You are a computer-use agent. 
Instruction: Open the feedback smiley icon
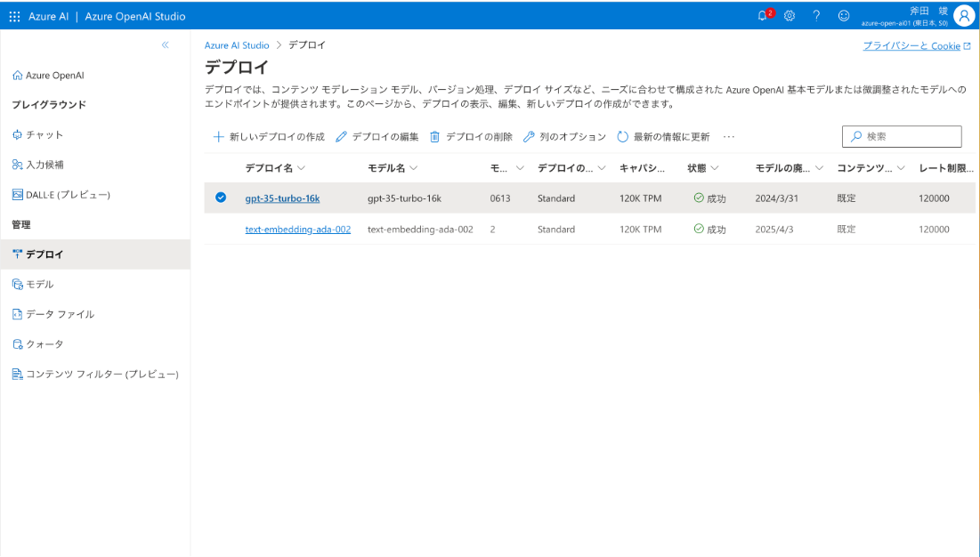(x=844, y=16)
